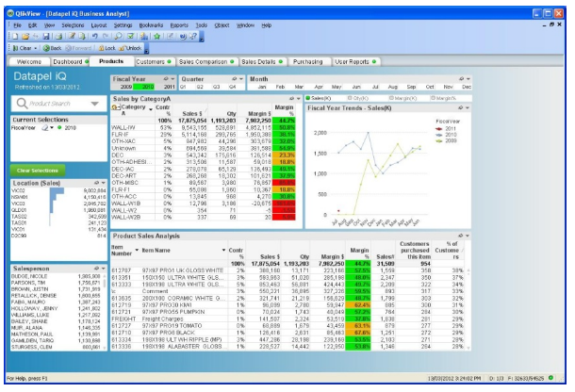Image resolution: width=575 pixels, height=392 pixels.
Task: Click the green Back arrow icon
Action: tap(46, 48)
